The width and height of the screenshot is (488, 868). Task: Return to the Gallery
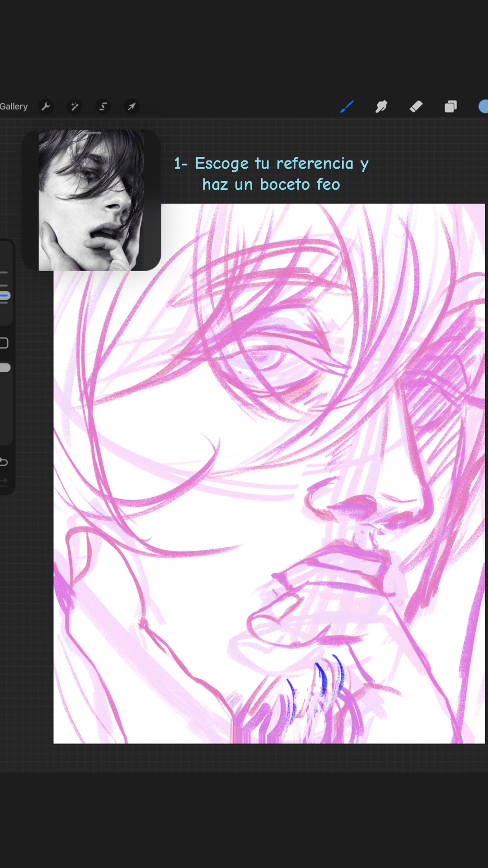tap(14, 107)
